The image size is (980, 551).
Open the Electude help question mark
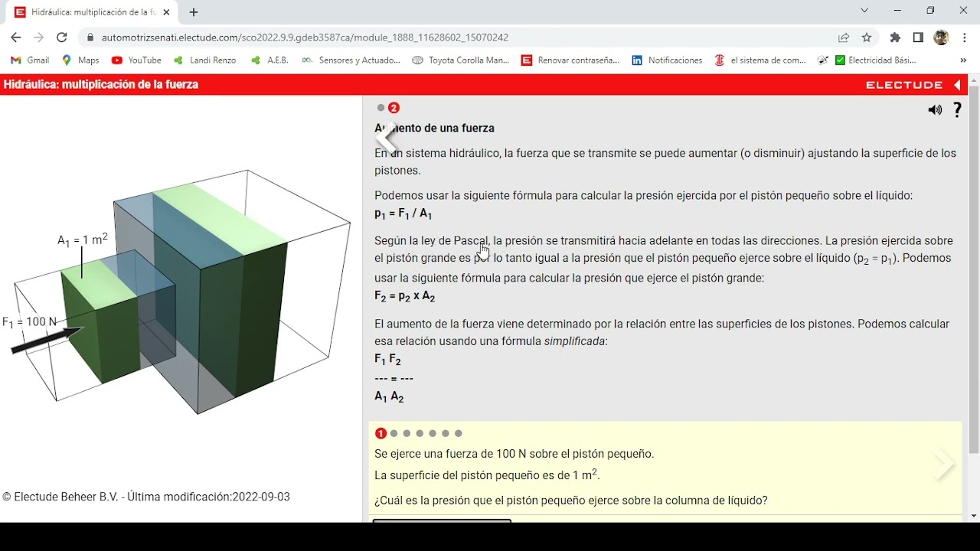(957, 110)
